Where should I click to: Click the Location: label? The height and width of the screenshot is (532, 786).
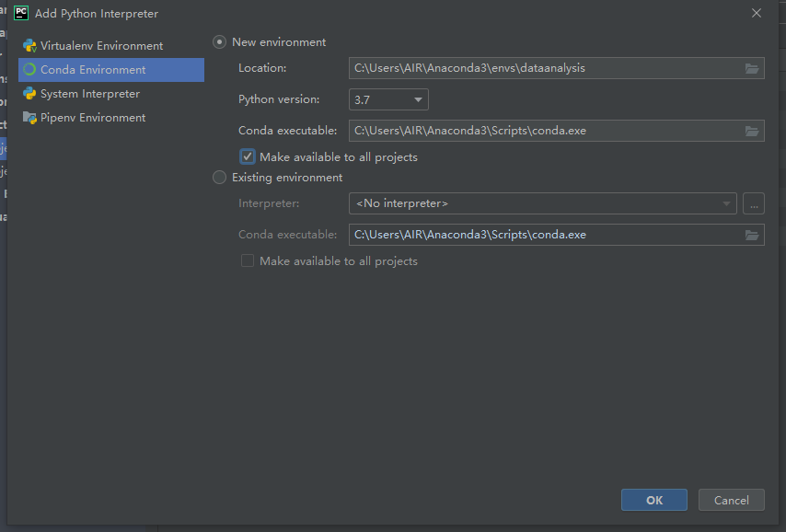click(262, 68)
